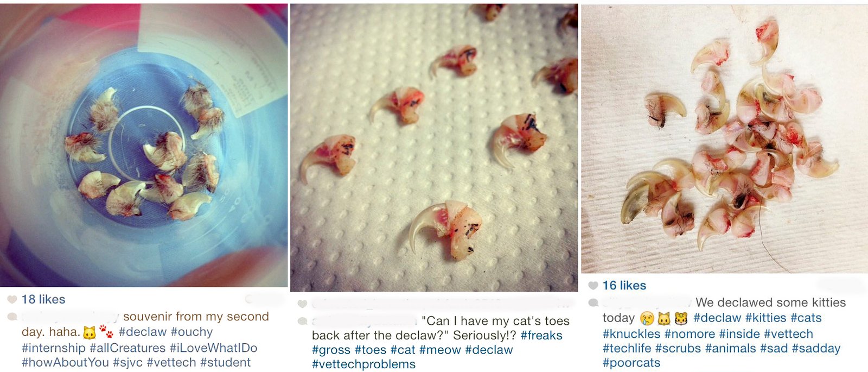Image resolution: width=868 pixels, height=372 pixels.
Task: Open the #ouchy hashtag
Action: [x=192, y=332]
